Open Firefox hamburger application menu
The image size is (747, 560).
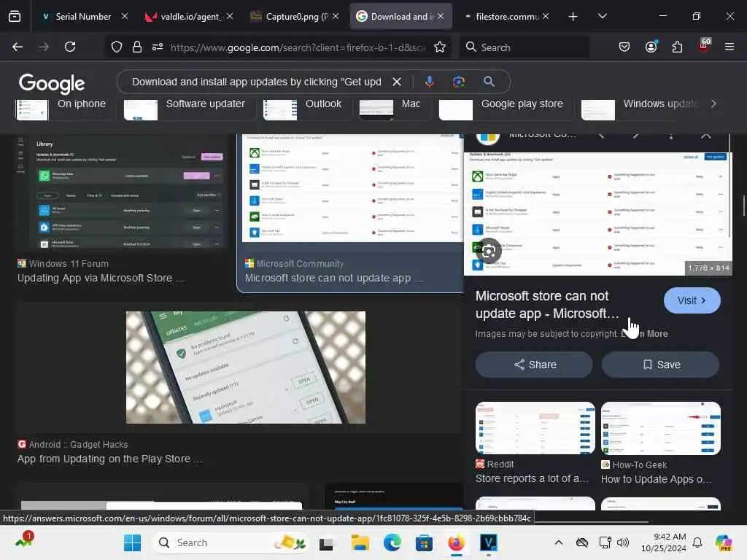click(x=729, y=47)
